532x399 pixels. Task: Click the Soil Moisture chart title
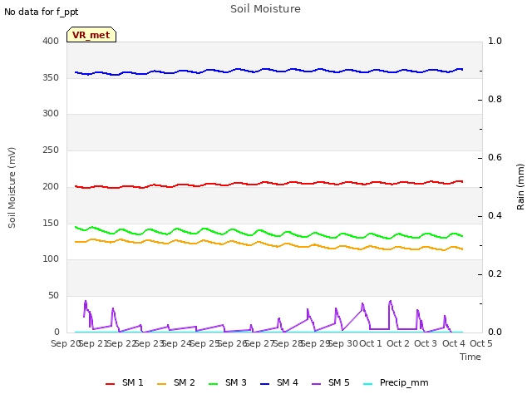point(265,9)
